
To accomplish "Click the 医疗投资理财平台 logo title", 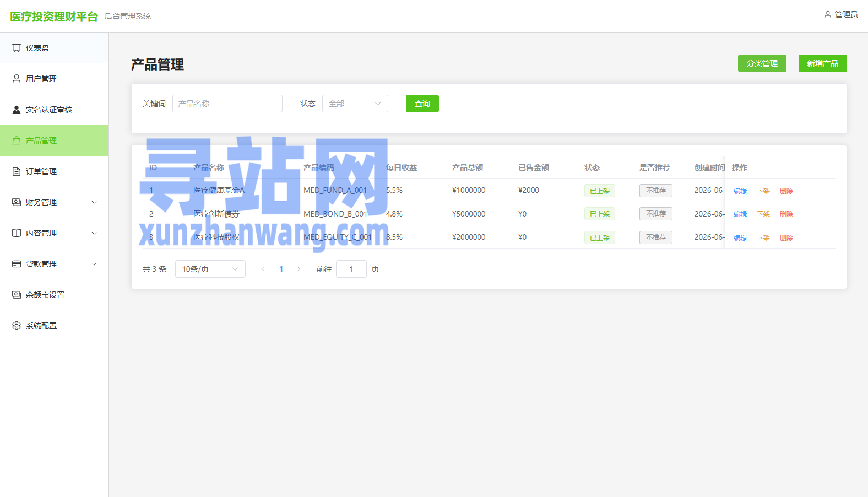I will pos(54,17).
